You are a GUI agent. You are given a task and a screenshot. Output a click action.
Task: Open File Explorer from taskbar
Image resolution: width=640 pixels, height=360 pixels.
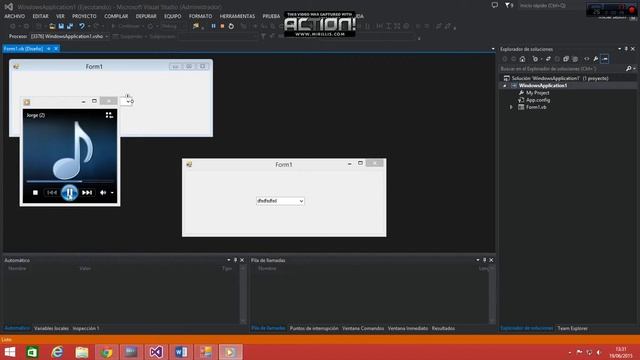[82, 352]
